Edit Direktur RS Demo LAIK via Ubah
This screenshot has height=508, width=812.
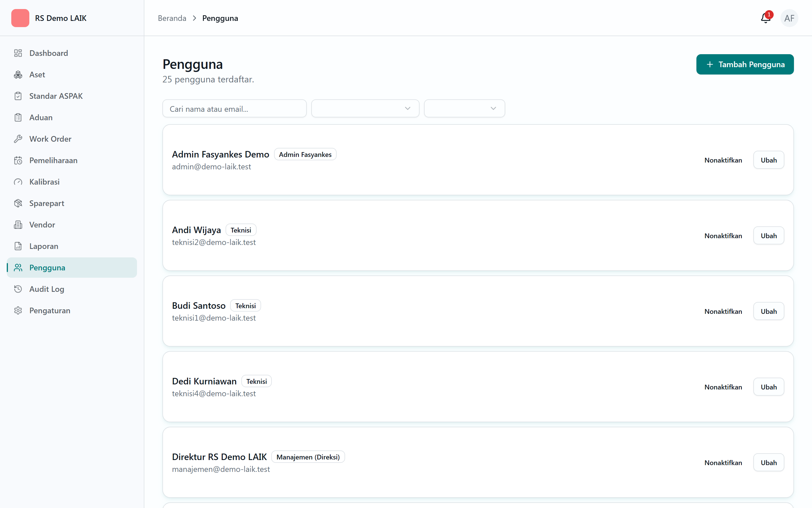[769, 462]
